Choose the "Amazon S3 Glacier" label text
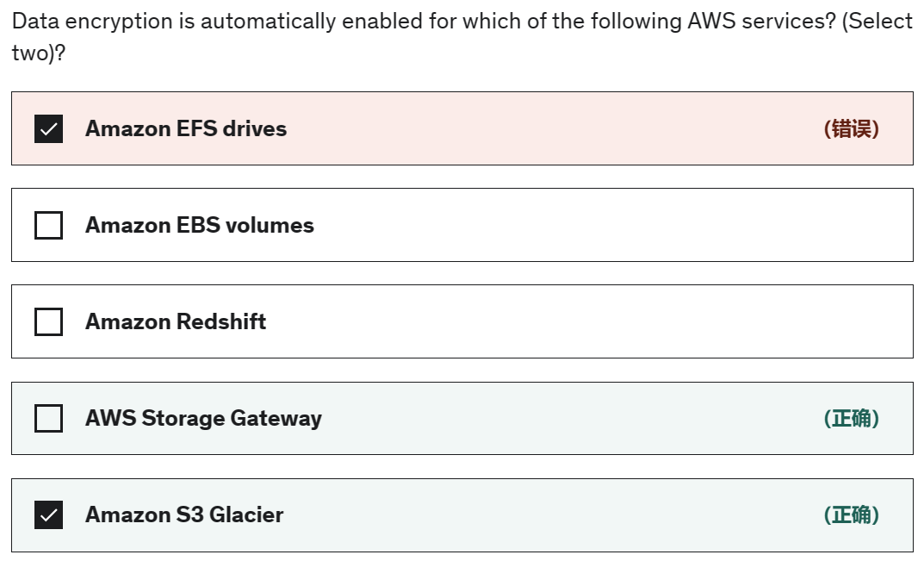 click(184, 515)
